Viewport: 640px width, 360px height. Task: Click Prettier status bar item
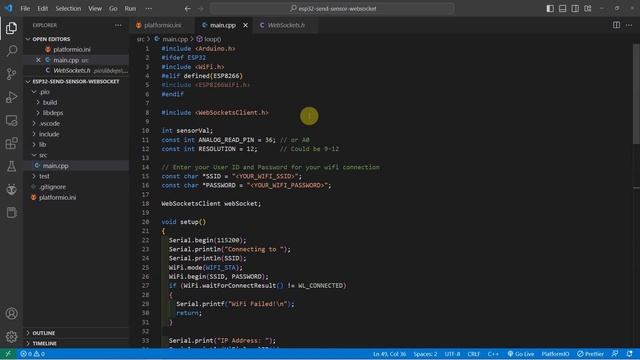[590, 354]
